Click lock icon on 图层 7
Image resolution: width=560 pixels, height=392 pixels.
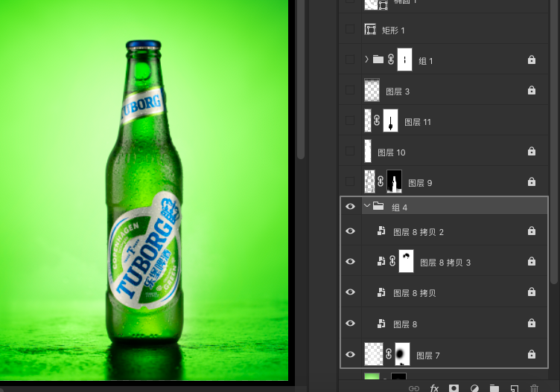pos(532,354)
